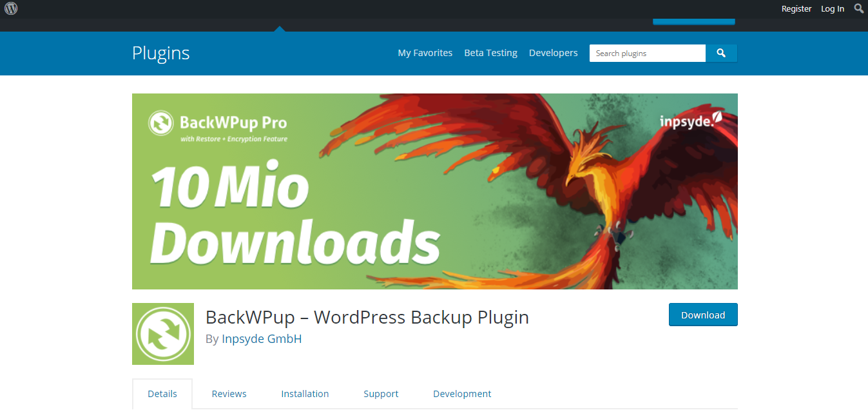Open the Development tab
The image size is (868, 419).
pyautogui.click(x=462, y=393)
